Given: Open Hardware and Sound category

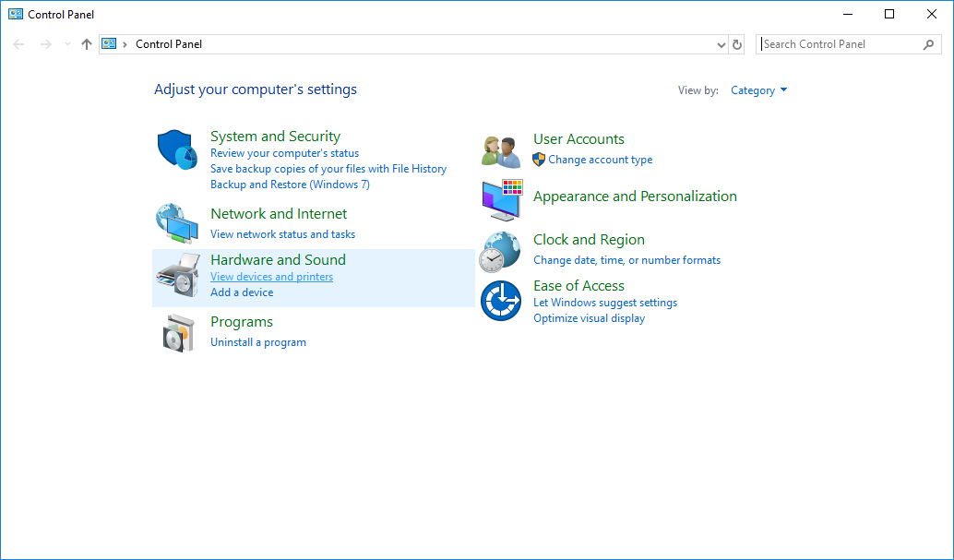Looking at the screenshot, I should [278, 260].
